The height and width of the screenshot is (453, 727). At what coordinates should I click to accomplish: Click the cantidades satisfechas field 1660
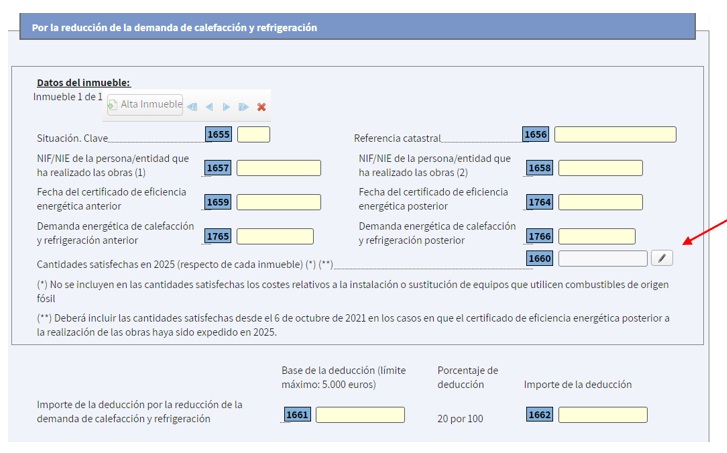(x=602, y=259)
